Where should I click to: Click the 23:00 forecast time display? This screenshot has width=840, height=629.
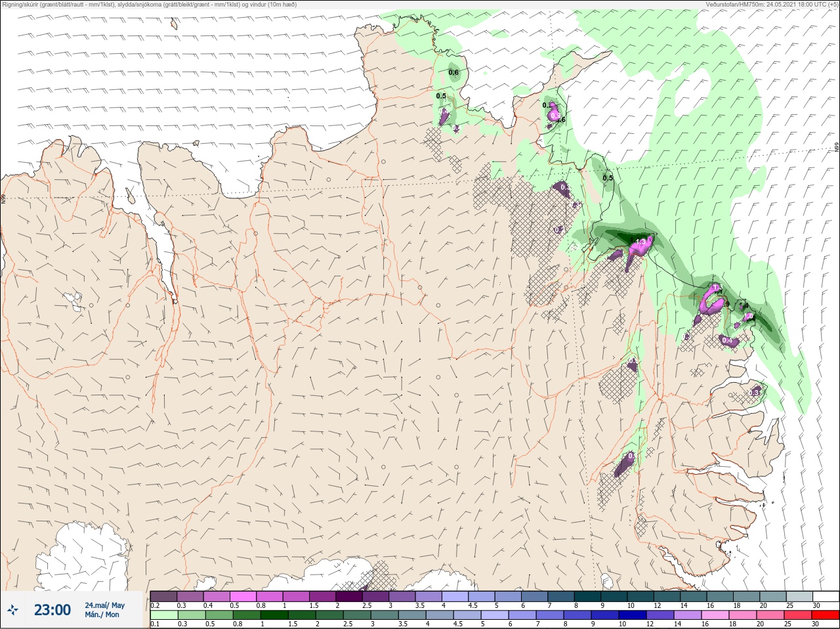click(x=52, y=610)
